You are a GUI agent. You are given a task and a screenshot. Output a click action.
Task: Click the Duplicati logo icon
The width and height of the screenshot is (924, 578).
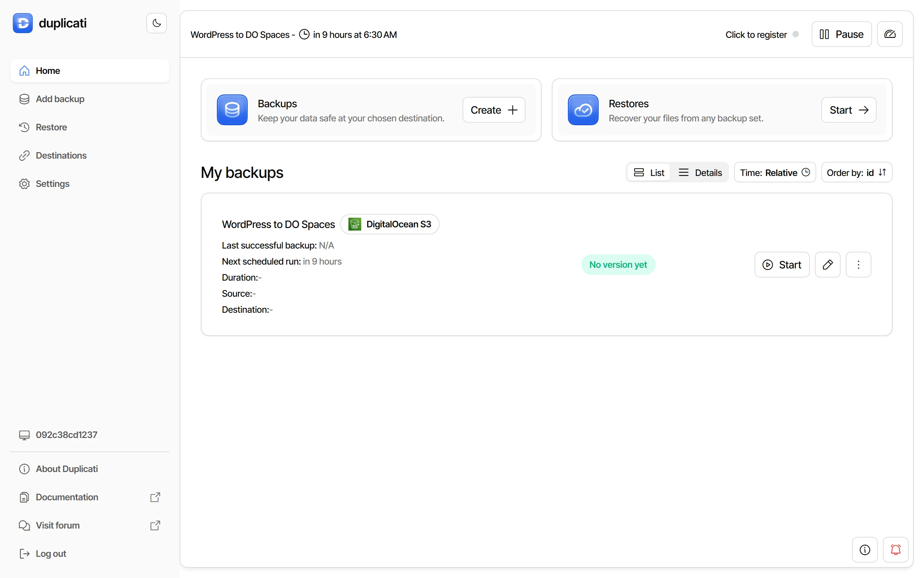click(x=22, y=23)
